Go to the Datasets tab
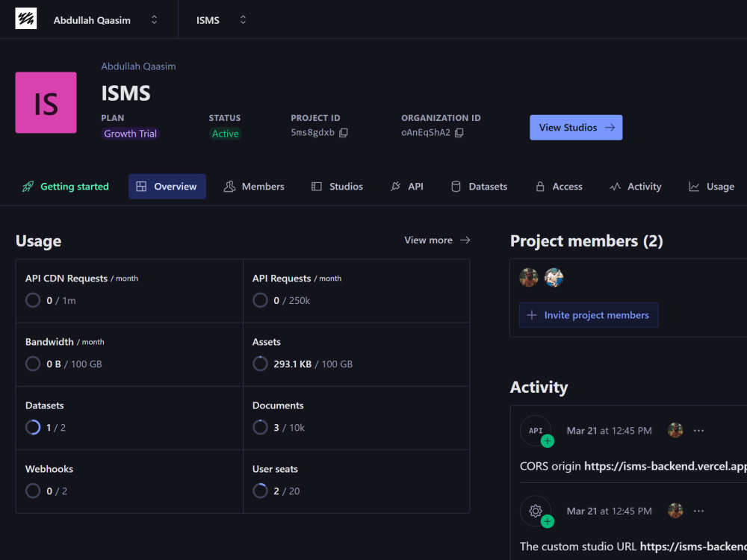The width and height of the screenshot is (747, 560). pyautogui.click(x=479, y=187)
